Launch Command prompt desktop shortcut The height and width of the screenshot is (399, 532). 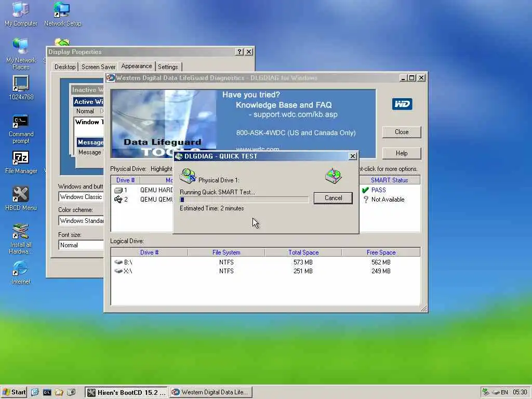click(x=21, y=129)
